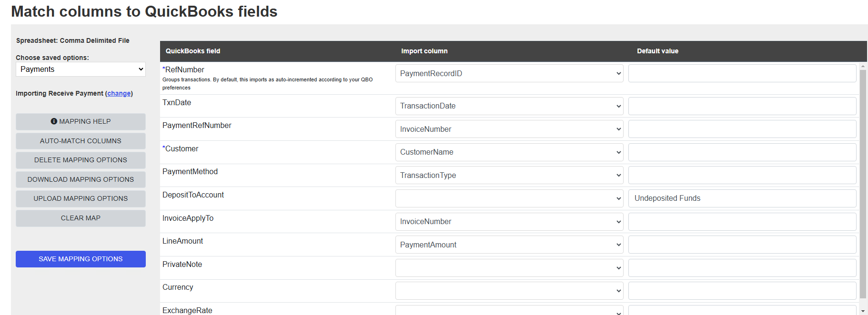Click the QuickBooks field column header
The height and width of the screenshot is (315, 868).
[x=193, y=51]
